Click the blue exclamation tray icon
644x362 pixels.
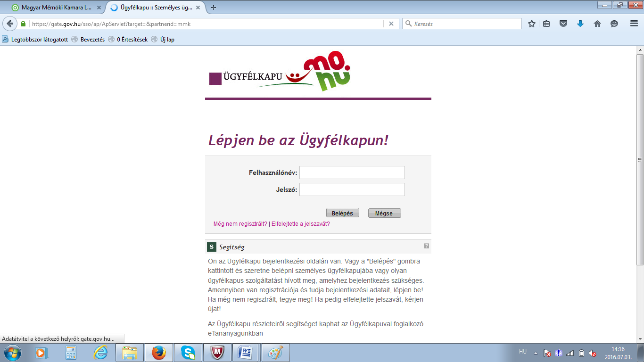point(559,353)
